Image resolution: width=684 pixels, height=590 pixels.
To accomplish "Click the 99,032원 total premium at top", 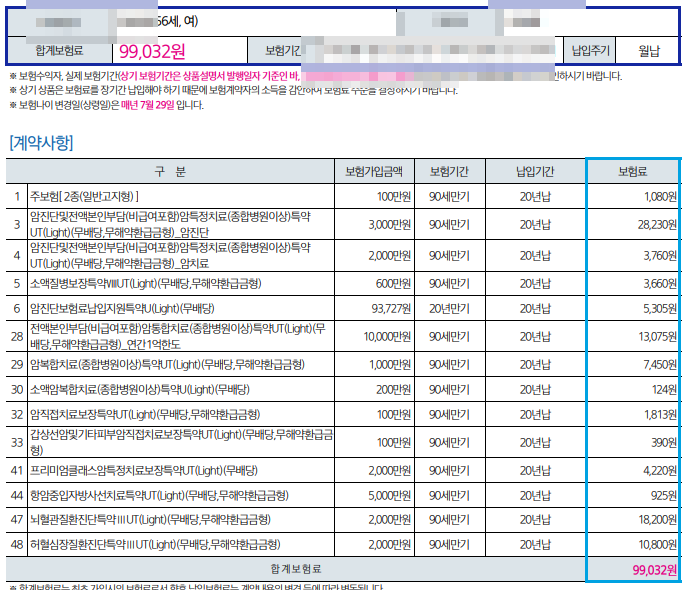I will point(152,51).
